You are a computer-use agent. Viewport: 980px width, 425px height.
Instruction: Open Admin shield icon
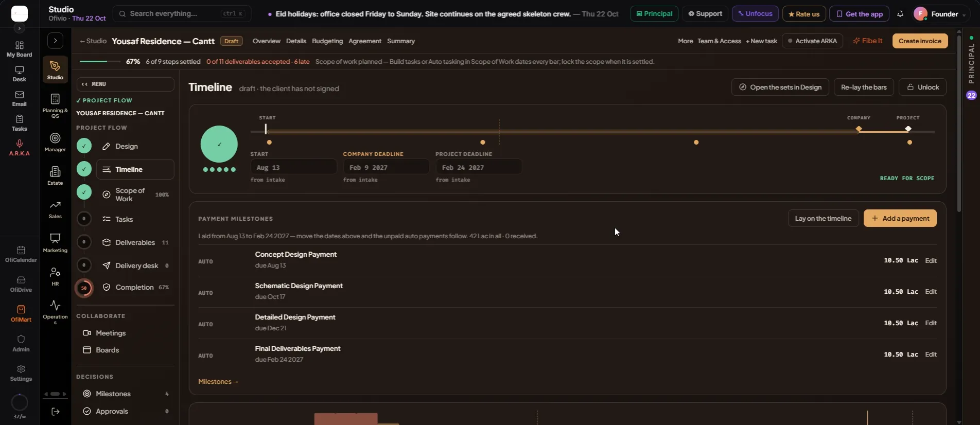[x=21, y=343]
